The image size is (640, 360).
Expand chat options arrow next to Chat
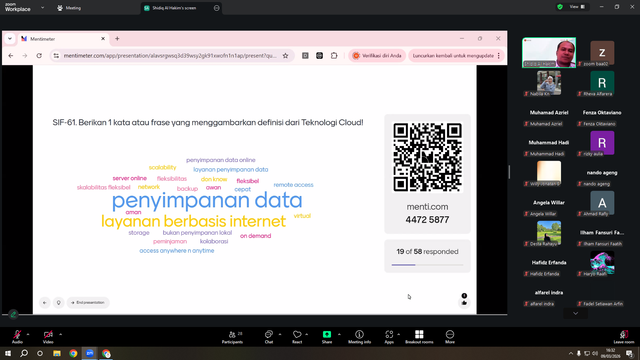pyautogui.click(x=280, y=334)
